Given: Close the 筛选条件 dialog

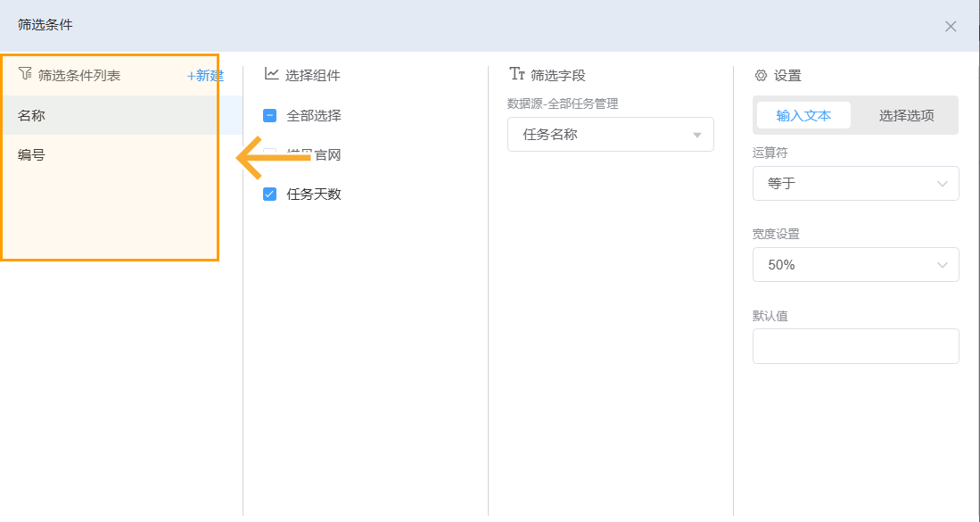Looking at the screenshot, I should (x=951, y=26).
